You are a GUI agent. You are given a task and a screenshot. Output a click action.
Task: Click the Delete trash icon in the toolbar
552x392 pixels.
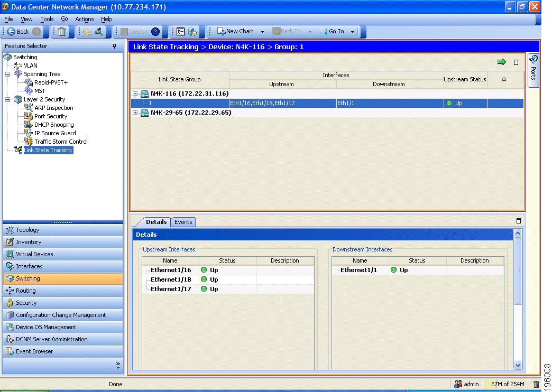tap(61, 31)
